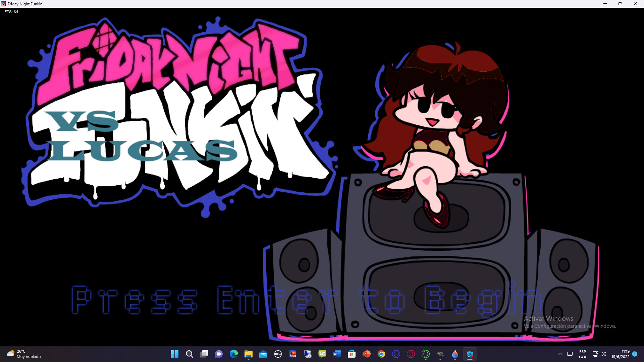Open Microsoft Word from the taskbar
644x362 pixels.
point(337,354)
